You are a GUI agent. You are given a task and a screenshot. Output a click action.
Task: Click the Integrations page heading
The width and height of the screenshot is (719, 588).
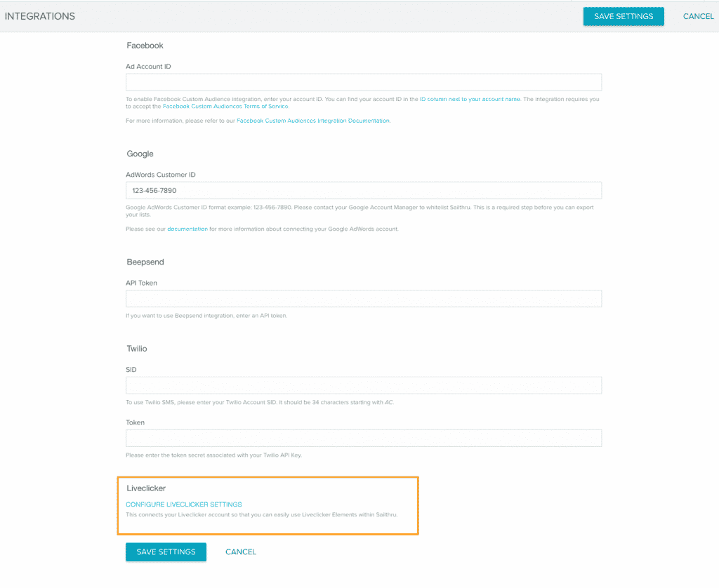(x=40, y=15)
